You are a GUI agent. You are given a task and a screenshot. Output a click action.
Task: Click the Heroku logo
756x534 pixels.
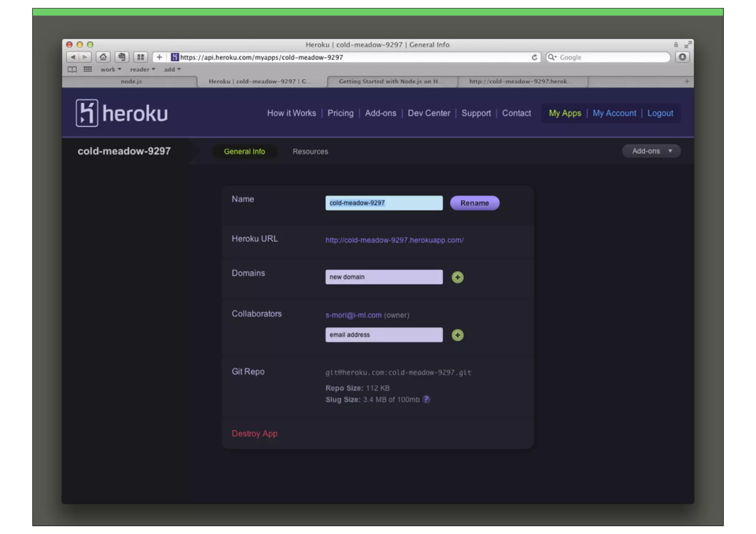point(122,113)
